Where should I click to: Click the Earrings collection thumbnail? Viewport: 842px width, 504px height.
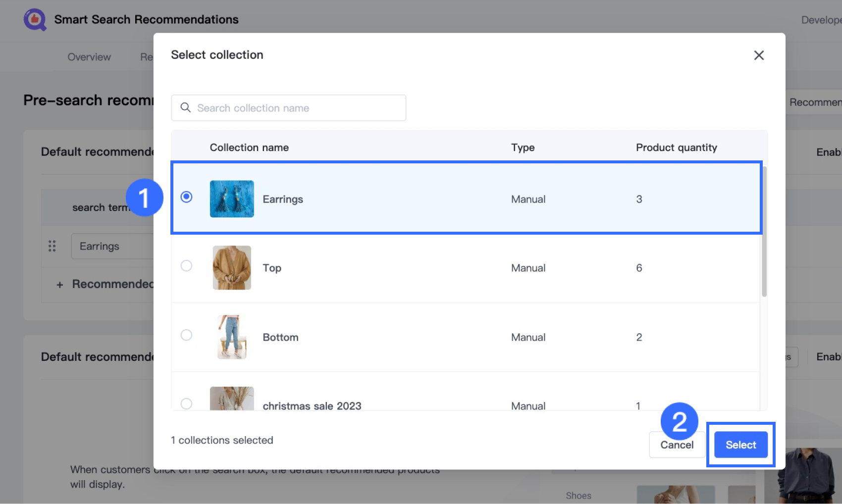click(x=232, y=199)
